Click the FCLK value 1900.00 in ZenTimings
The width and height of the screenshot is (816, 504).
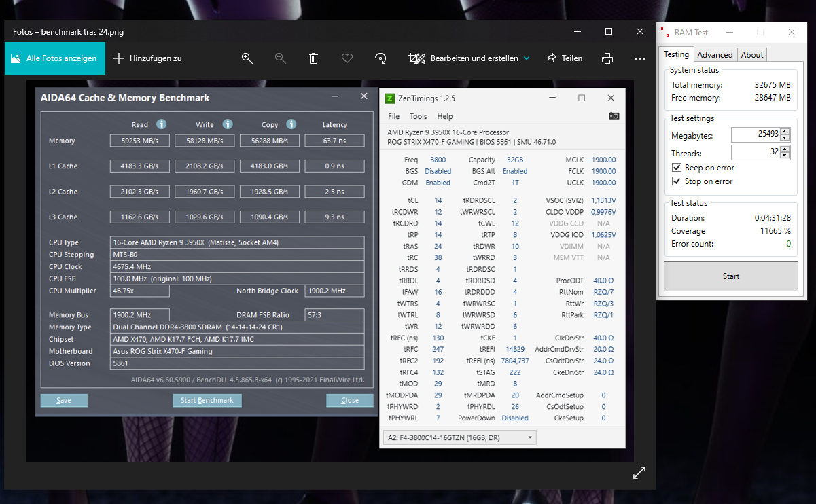603,171
